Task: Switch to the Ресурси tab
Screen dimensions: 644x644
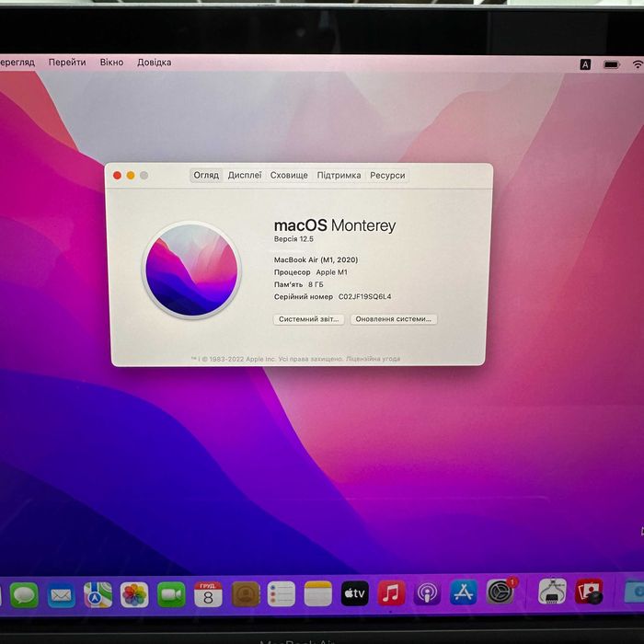Action: point(387,176)
